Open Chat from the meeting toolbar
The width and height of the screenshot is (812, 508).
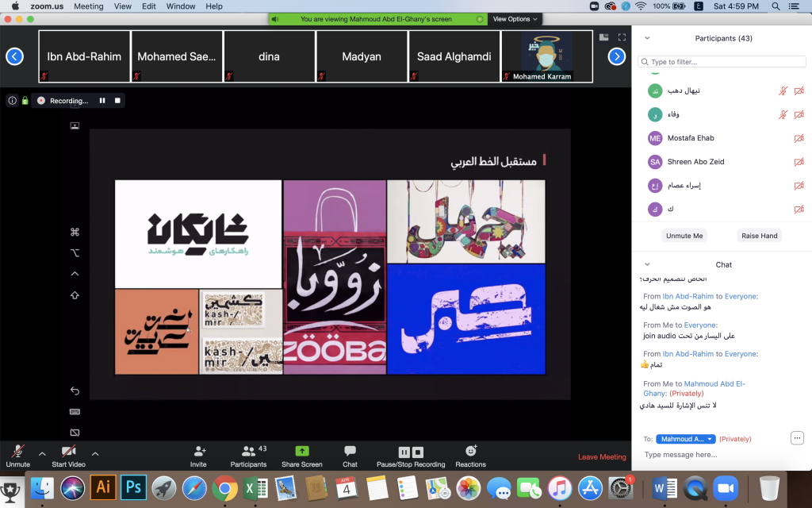pos(350,451)
